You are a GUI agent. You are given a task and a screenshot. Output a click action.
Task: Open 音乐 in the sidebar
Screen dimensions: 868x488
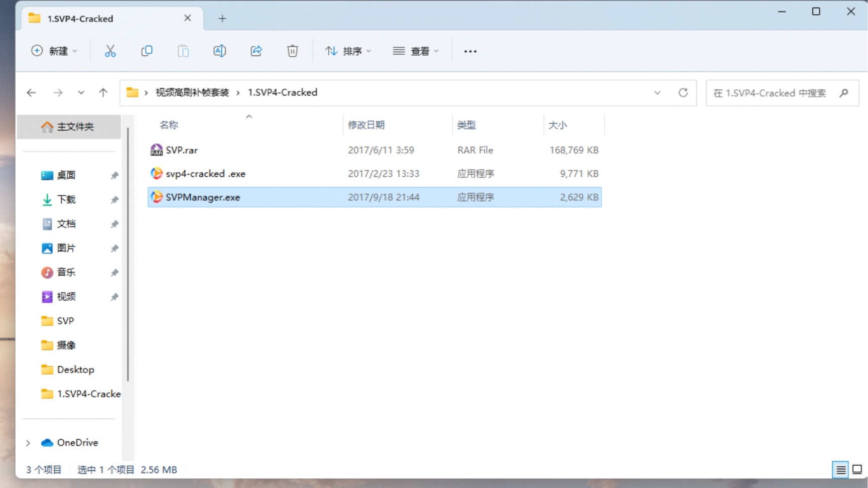click(66, 273)
